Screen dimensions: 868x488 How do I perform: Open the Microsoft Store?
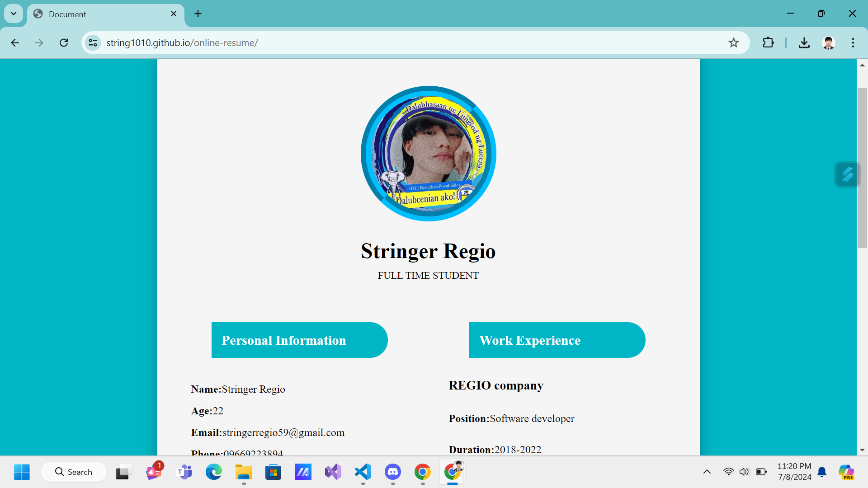click(x=273, y=472)
